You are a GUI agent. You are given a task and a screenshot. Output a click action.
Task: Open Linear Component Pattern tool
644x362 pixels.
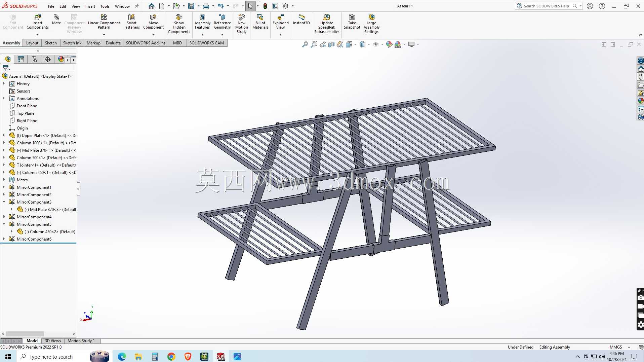[x=104, y=22]
